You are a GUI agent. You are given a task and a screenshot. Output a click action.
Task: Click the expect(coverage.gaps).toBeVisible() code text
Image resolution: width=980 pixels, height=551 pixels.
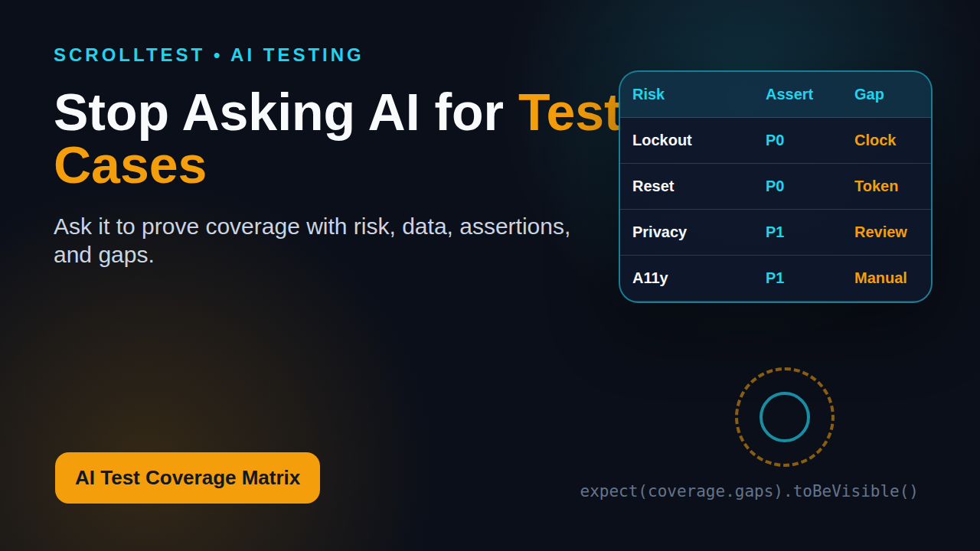point(749,491)
